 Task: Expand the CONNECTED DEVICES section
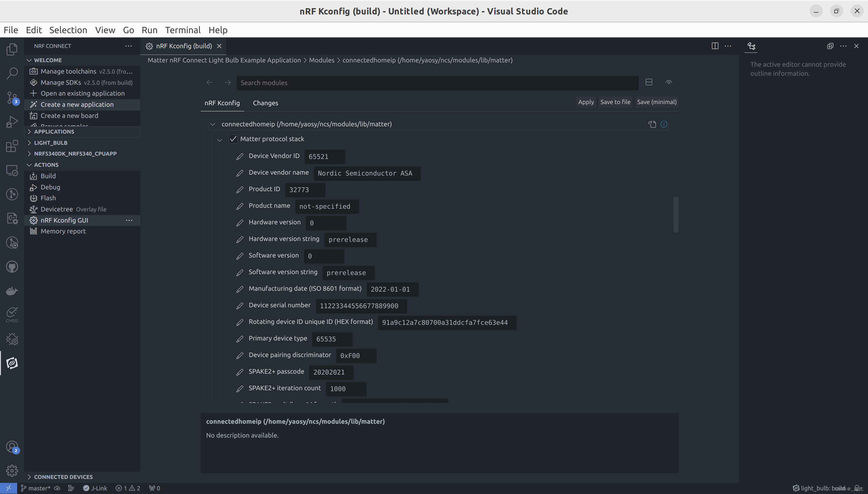(63, 477)
